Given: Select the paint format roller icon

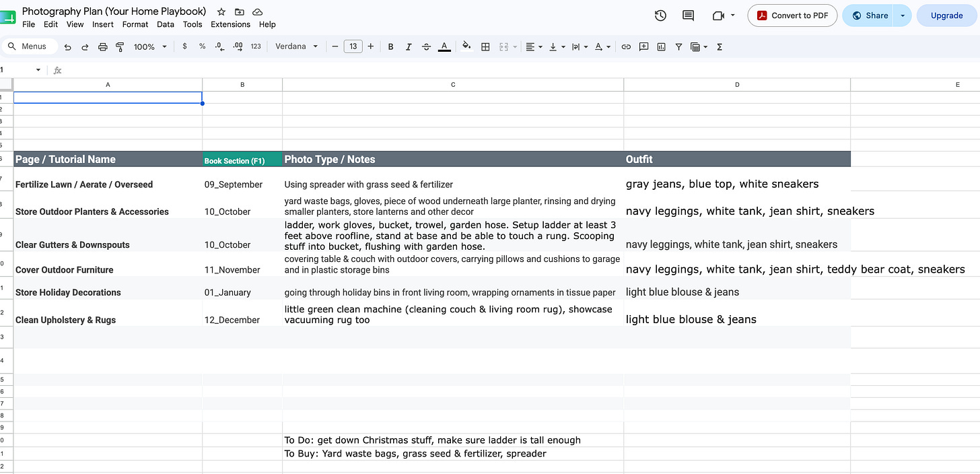Looking at the screenshot, I should (120, 46).
